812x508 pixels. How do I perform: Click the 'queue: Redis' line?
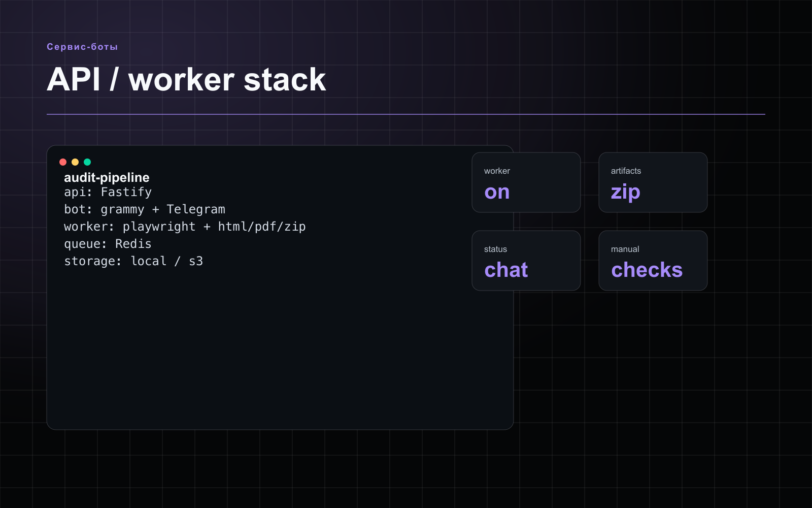[x=108, y=244]
